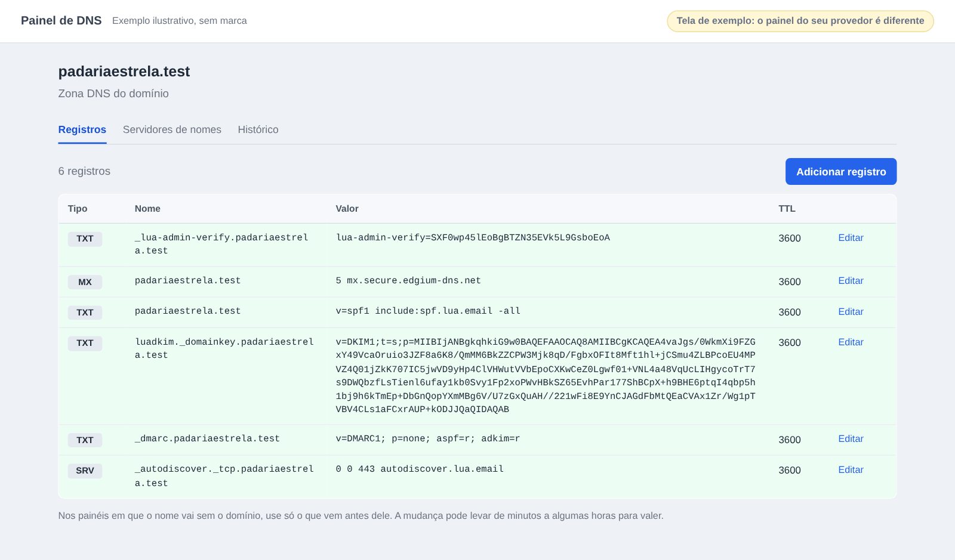
Task: Edit the luadkim._domainkey DKIM record
Action: [x=851, y=342]
